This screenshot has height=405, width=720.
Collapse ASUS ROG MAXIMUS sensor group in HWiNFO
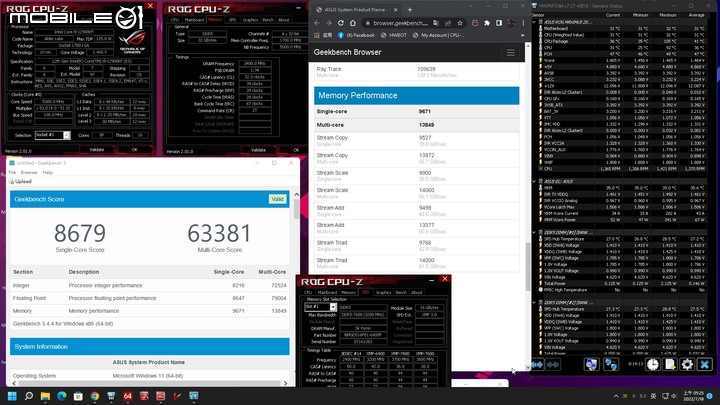[x=534, y=22]
